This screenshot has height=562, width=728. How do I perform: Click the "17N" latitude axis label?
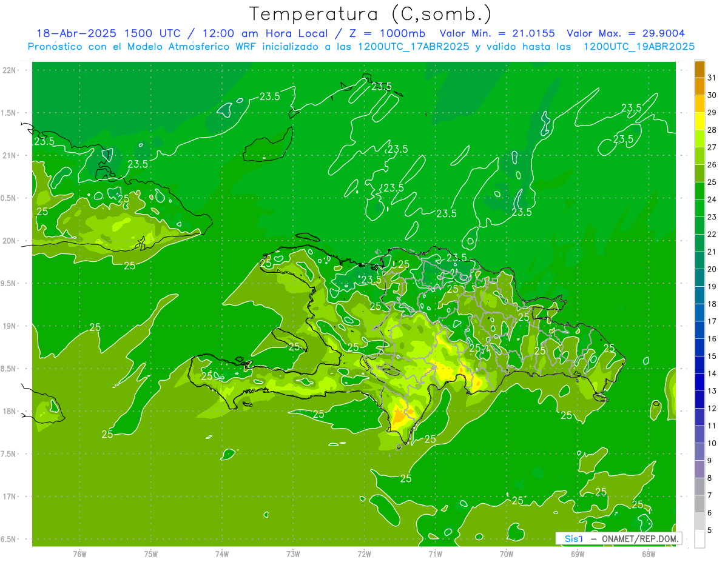(x=8, y=497)
